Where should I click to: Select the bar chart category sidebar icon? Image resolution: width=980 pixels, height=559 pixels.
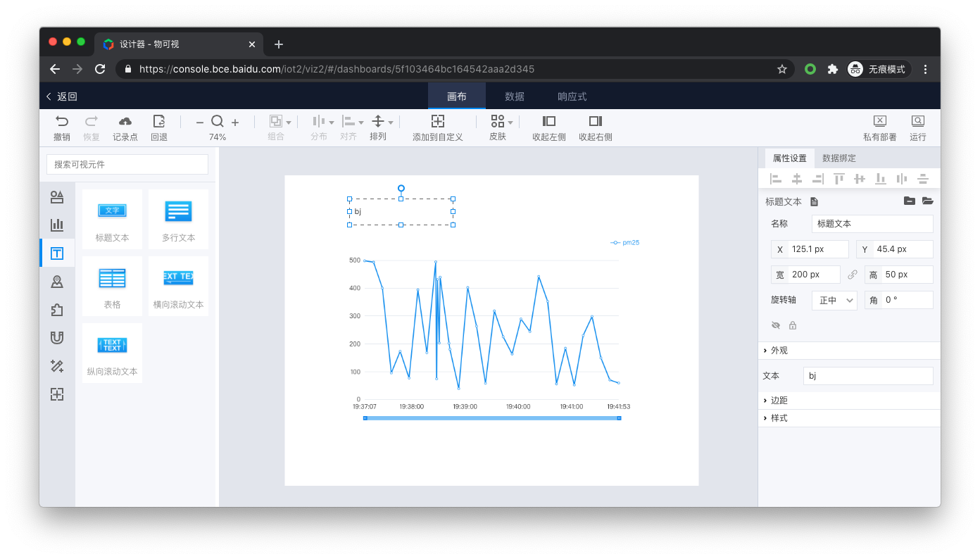57,225
